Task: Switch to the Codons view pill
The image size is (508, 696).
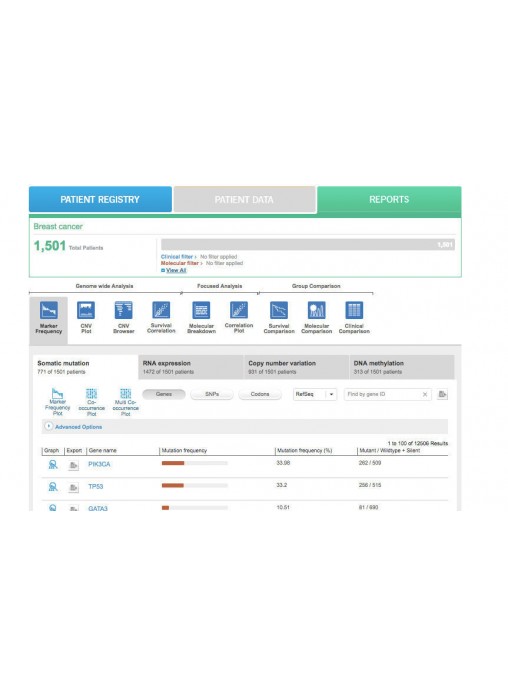Action: pos(260,394)
